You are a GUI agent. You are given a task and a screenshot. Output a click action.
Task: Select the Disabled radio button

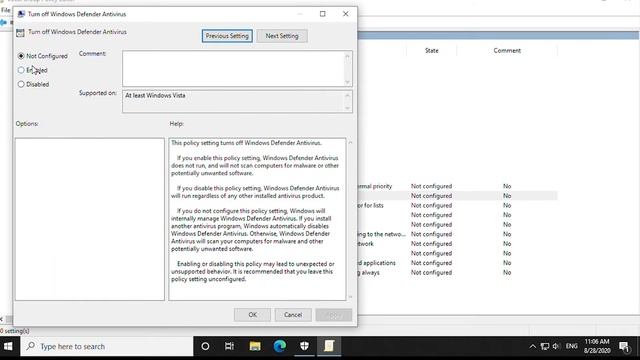(21, 84)
